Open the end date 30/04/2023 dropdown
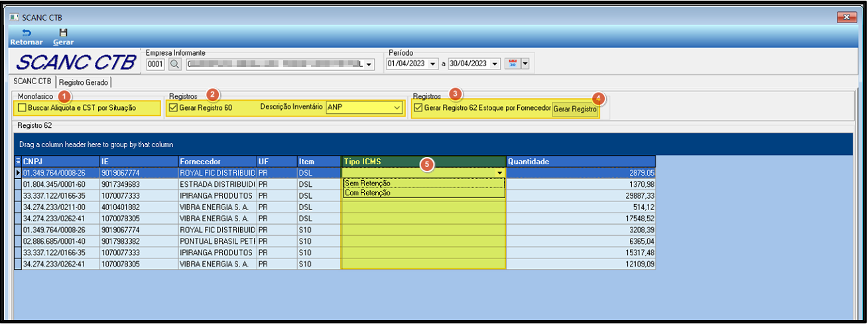The width and height of the screenshot is (868, 324). pyautogui.click(x=494, y=64)
